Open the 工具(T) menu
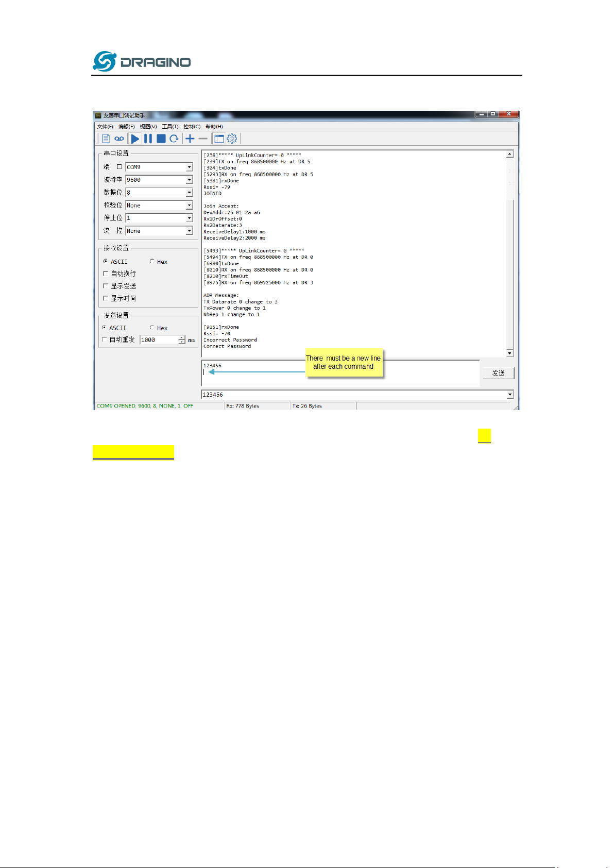Viewport: 614px width, 868px height. point(170,127)
